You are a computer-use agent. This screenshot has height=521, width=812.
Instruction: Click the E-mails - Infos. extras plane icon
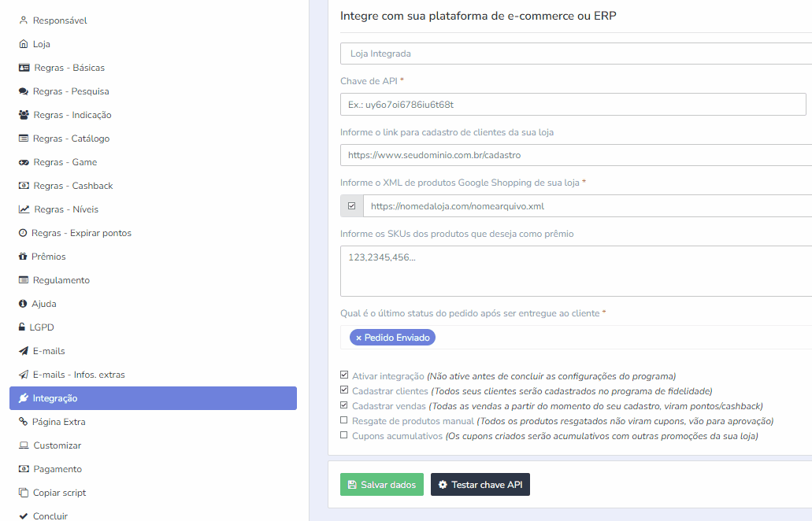click(24, 374)
